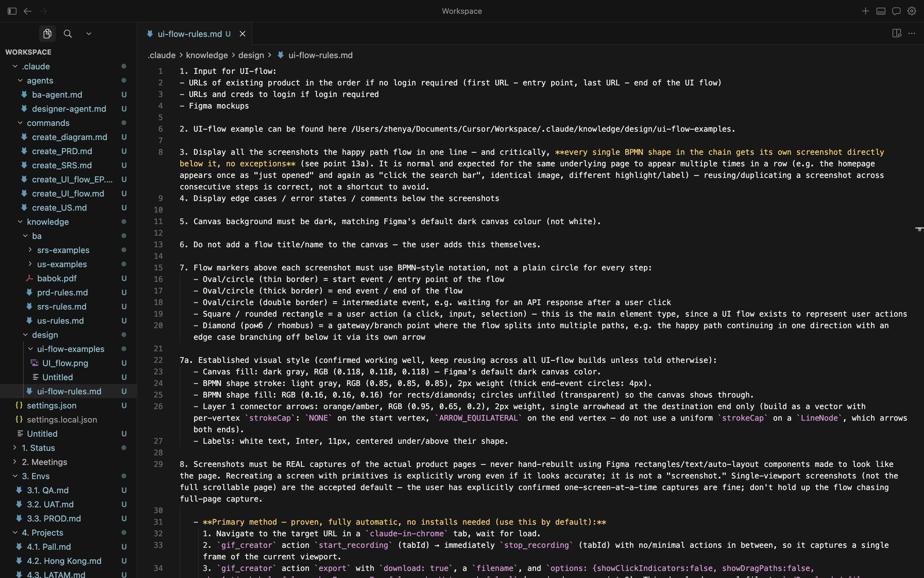The width and height of the screenshot is (924, 578).
Task: Open settings.json file
Action: tap(68, 406)
